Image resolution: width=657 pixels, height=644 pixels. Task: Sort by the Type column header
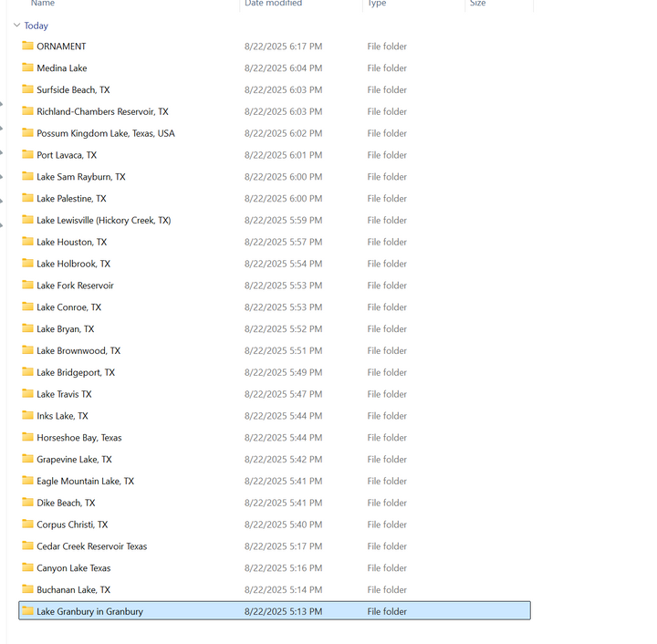[x=377, y=4]
